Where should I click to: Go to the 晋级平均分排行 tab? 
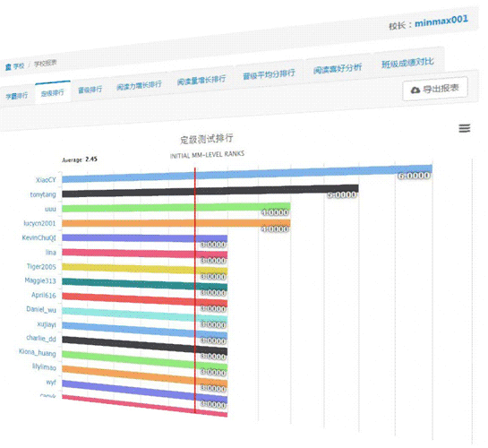coord(269,74)
